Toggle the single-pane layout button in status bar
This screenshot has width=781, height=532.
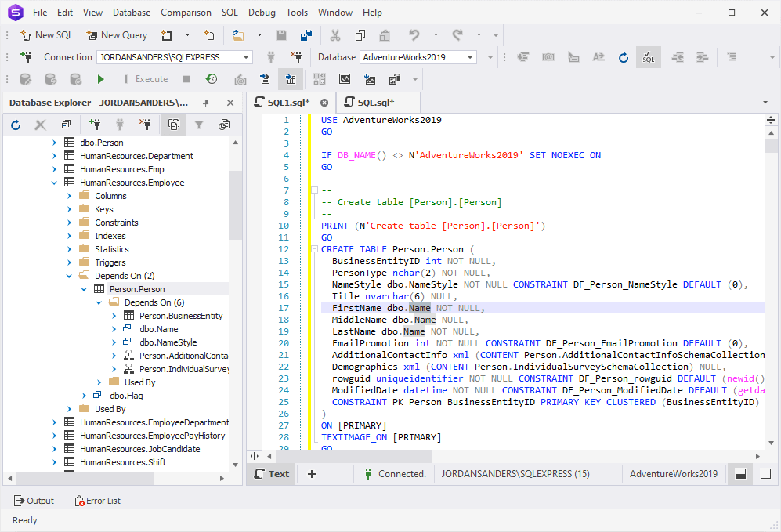[x=765, y=474]
